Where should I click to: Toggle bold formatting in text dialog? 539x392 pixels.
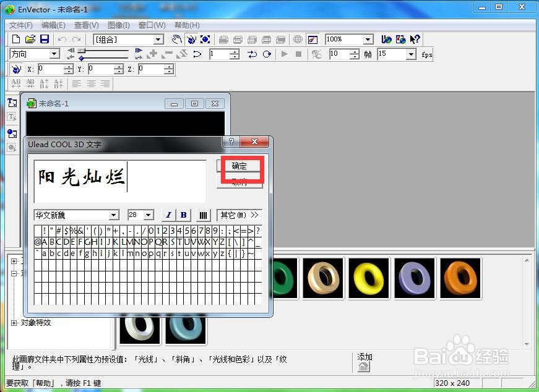(x=184, y=215)
